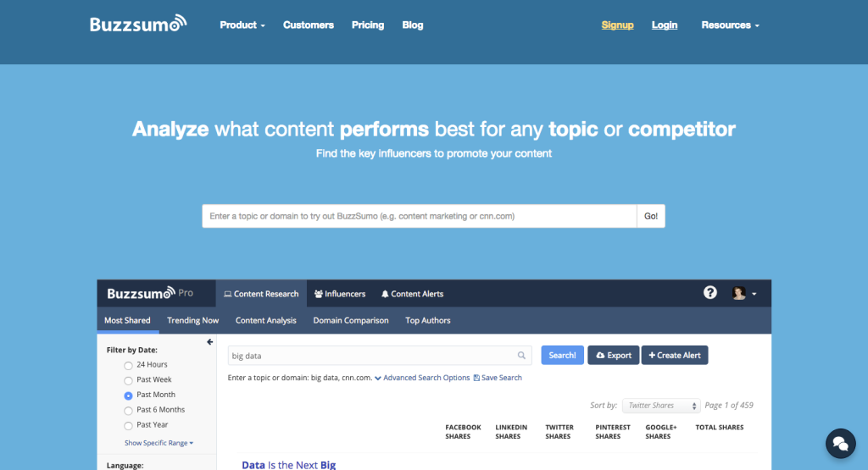
Task: Open the Sort by Twitter Shares dropdown
Action: coord(661,406)
